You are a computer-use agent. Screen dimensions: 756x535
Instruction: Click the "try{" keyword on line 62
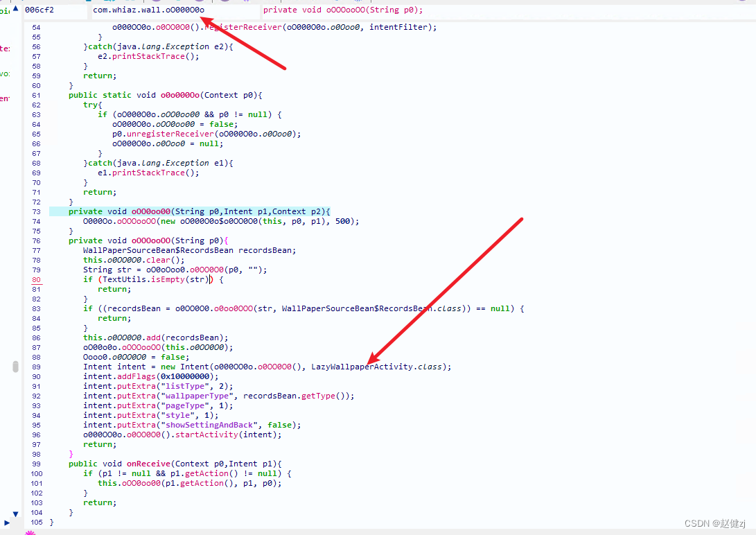coord(93,105)
